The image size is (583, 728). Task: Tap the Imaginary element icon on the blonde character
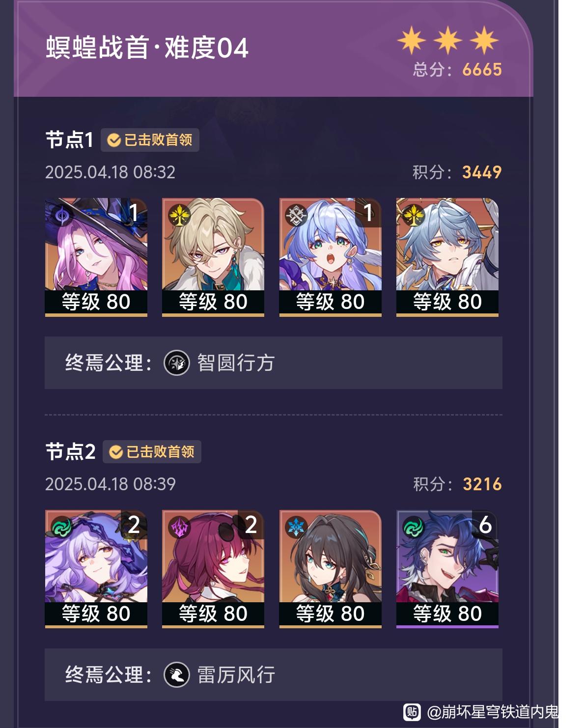click(x=179, y=216)
